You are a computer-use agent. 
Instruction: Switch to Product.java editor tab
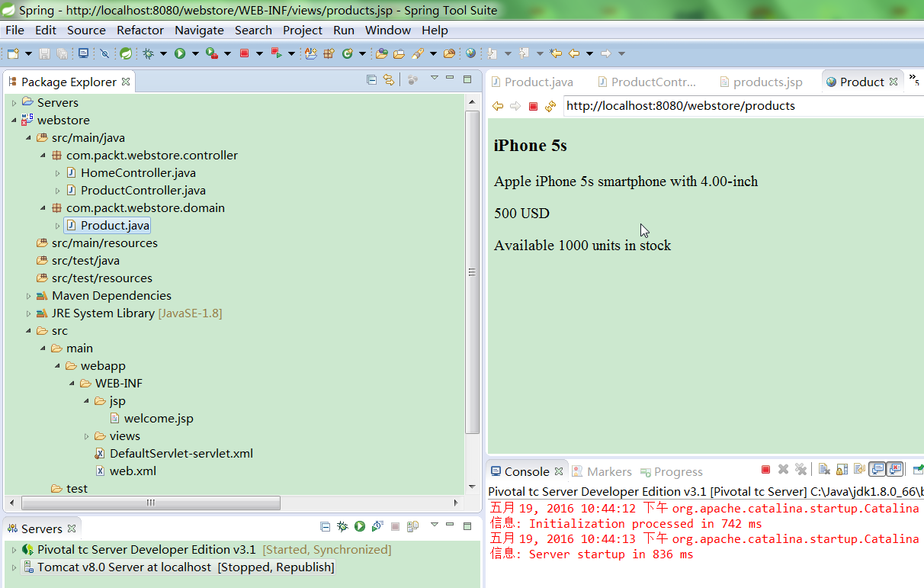click(x=531, y=82)
